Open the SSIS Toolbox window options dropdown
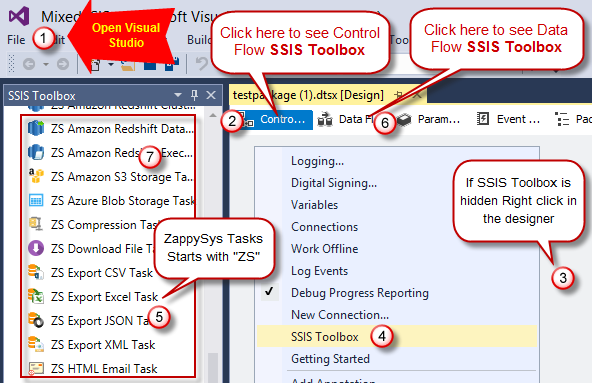 [x=177, y=95]
